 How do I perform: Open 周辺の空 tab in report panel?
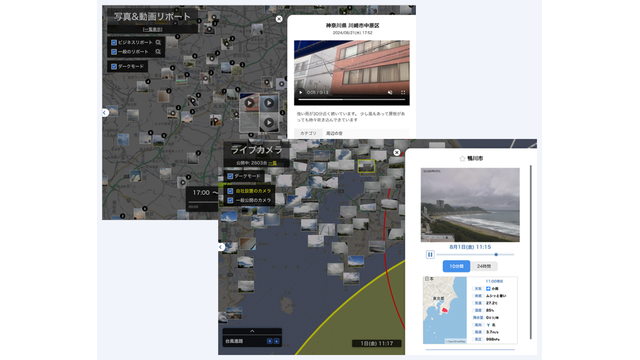(334, 133)
